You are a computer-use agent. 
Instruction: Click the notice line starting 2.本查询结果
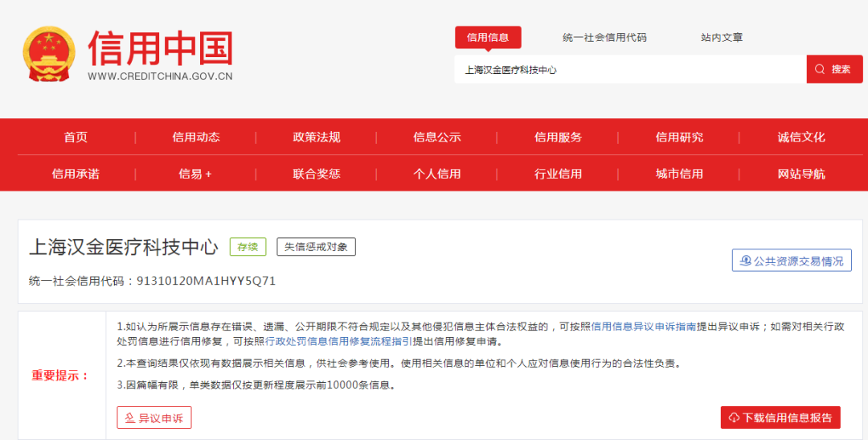[399, 364]
